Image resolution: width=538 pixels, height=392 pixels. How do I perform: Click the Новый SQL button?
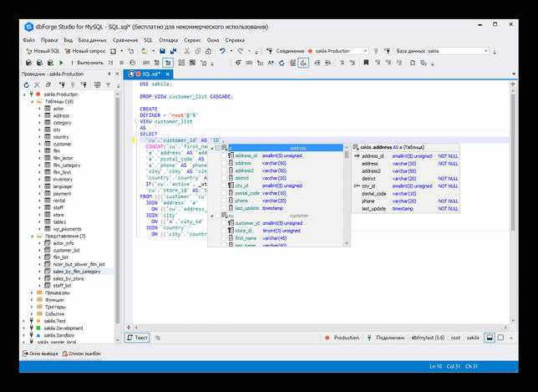pyautogui.click(x=43, y=51)
